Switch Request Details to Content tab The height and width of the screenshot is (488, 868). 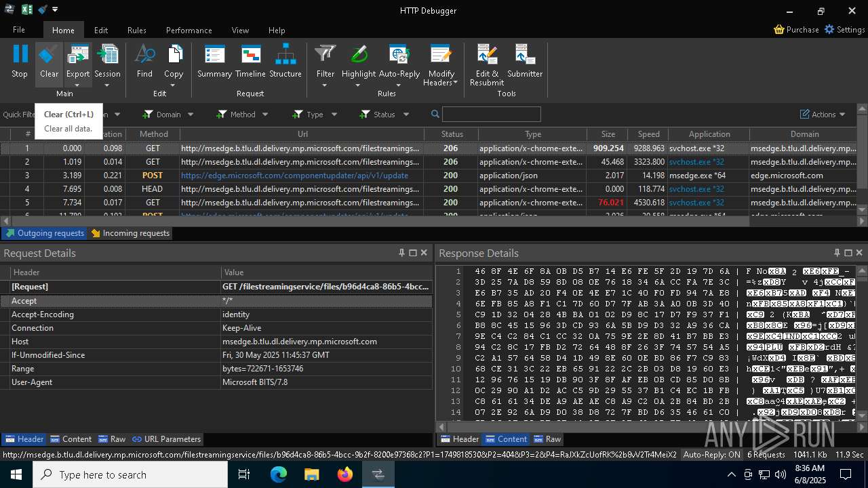click(71, 439)
